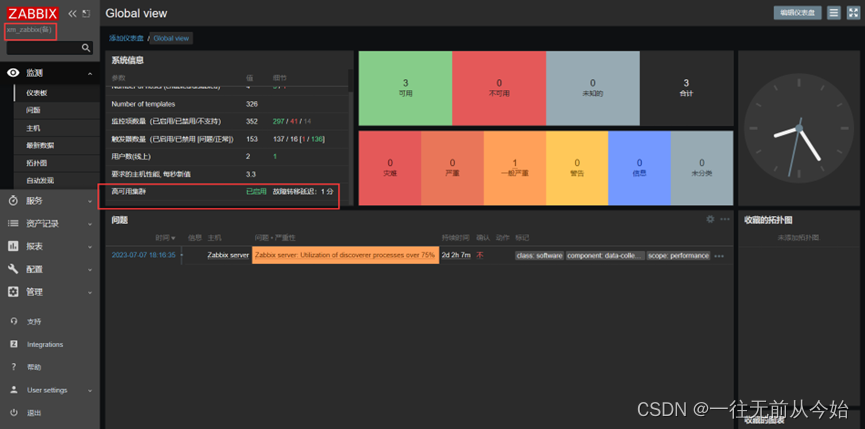Image resolution: width=865 pixels, height=429 pixels.
Task: Expand the 服务 menu section
Action: click(90, 201)
